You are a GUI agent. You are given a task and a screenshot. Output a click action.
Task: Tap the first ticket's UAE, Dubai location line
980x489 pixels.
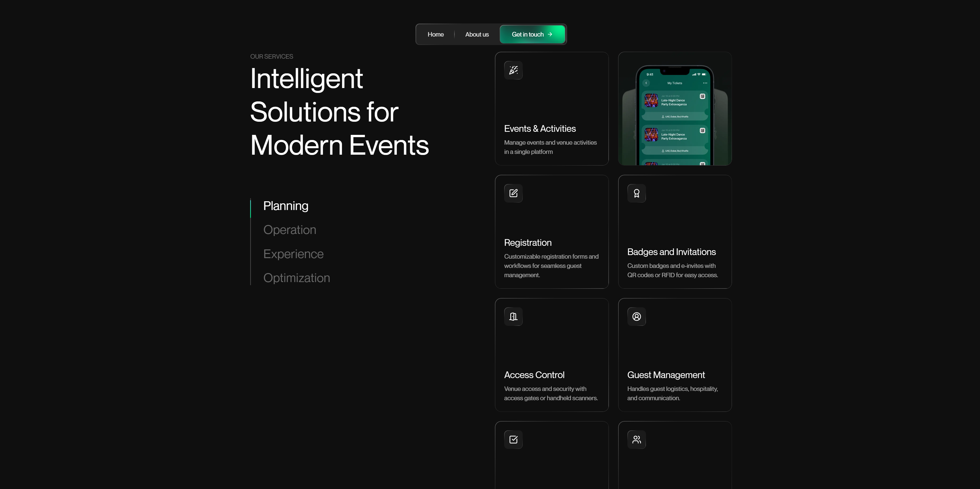coord(675,116)
